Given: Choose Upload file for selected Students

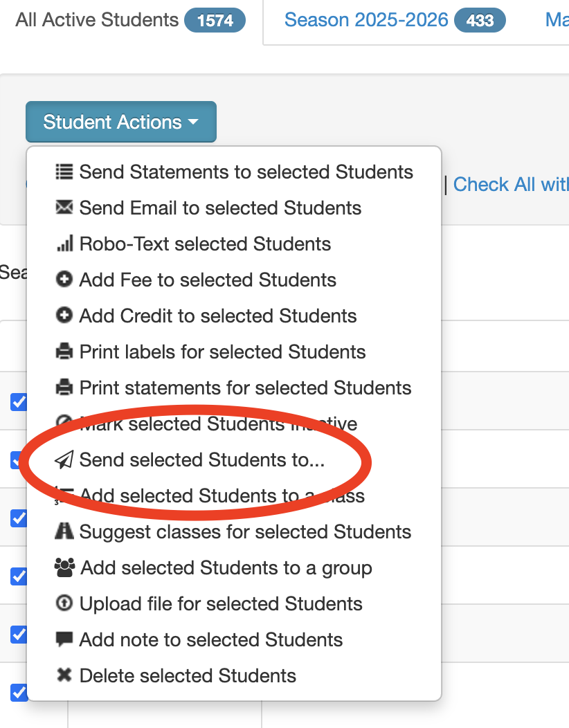Looking at the screenshot, I should tap(208, 603).
